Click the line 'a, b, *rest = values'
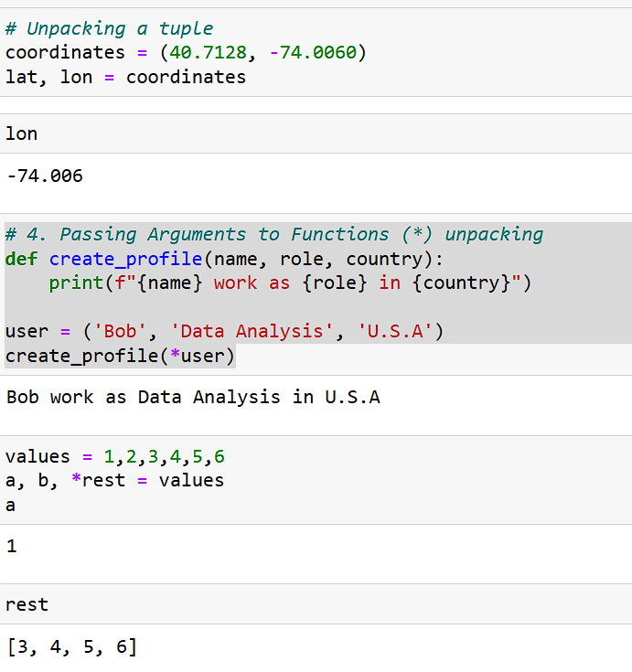632x672 pixels. click(114, 480)
